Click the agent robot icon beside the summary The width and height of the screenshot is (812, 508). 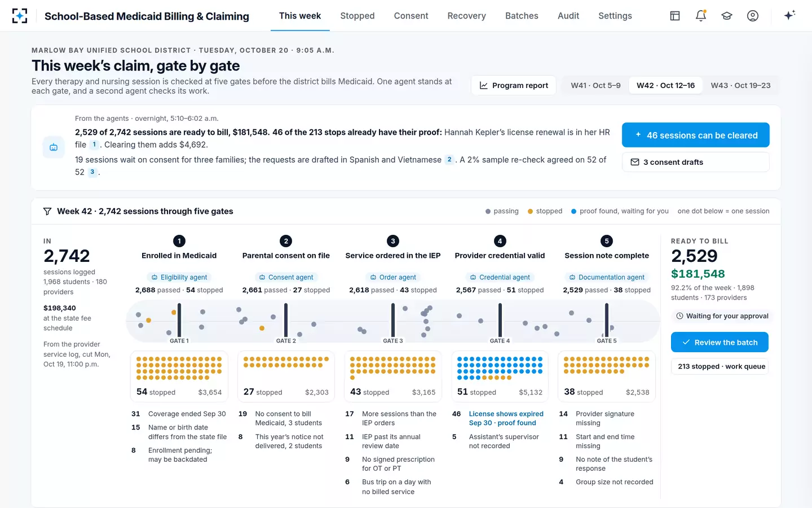pos(54,147)
